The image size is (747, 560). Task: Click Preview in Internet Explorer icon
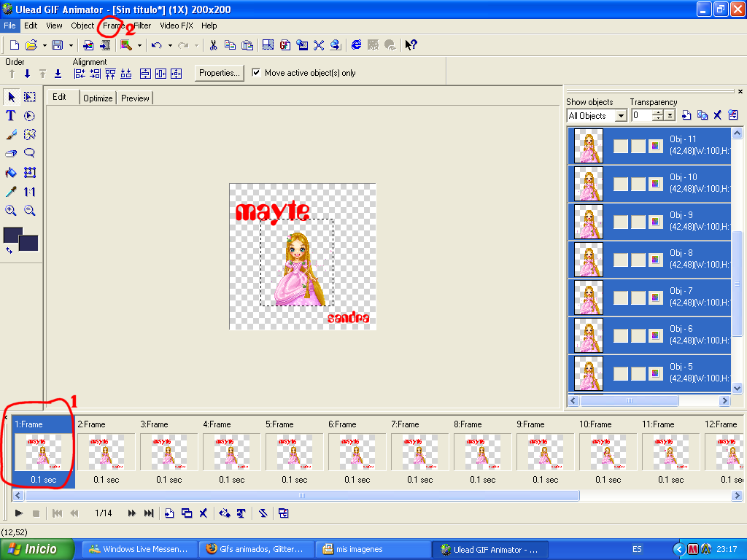356,45
